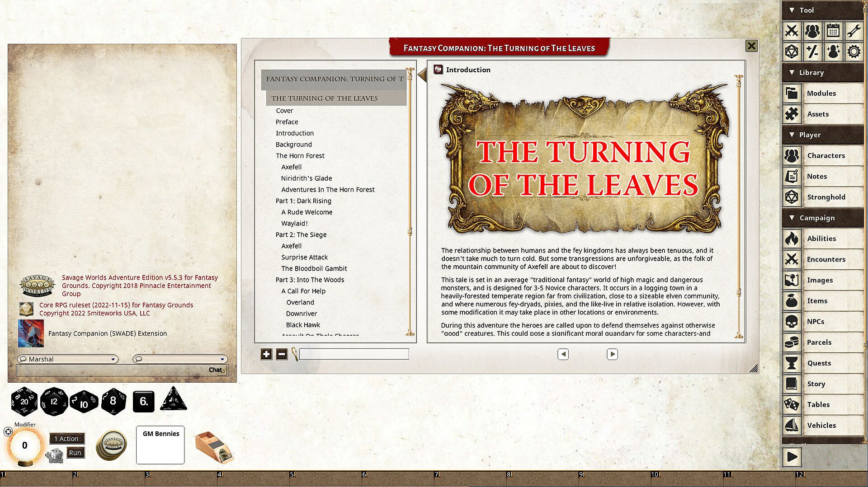Open the Modules library icon

tap(792, 93)
